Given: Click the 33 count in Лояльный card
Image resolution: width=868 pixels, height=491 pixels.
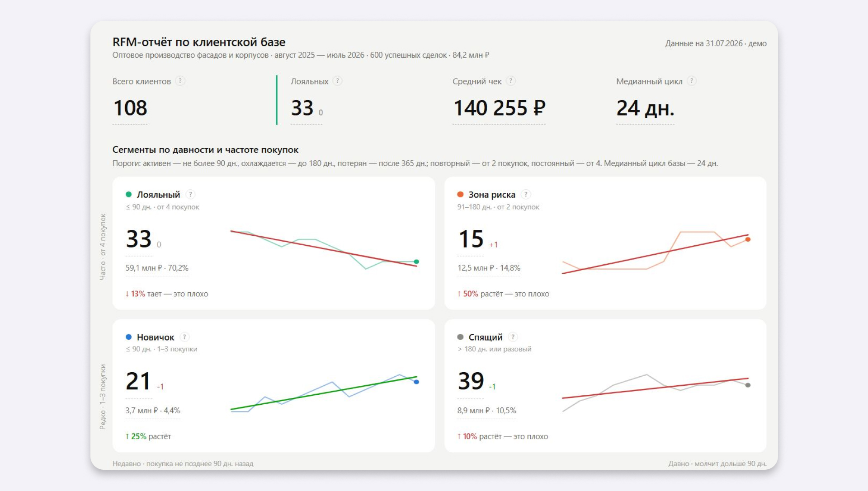Looking at the screenshot, I should [139, 239].
